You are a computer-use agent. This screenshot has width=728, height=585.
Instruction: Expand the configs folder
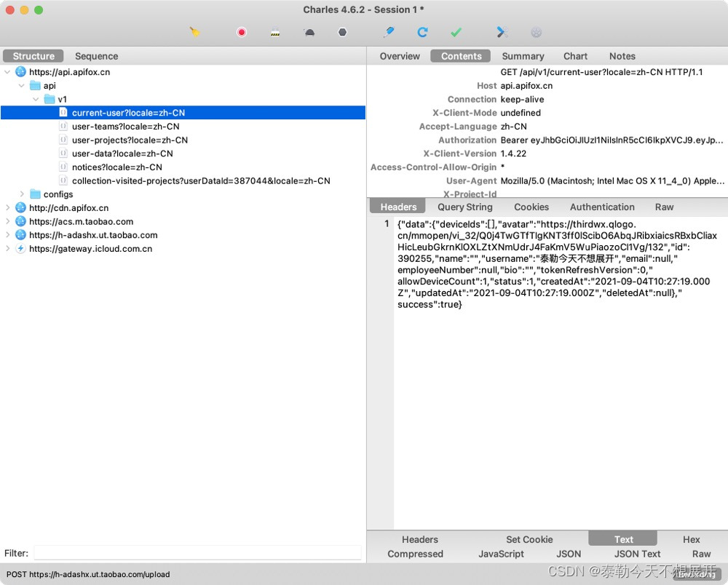(x=21, y=194)
